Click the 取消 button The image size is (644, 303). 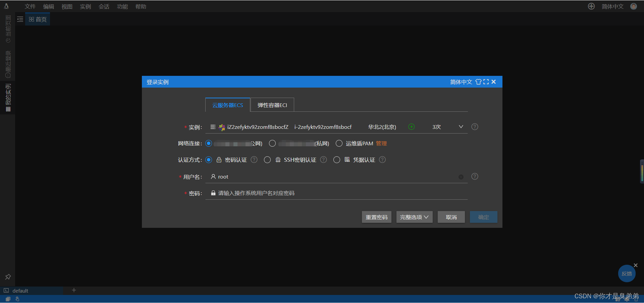point(451,217)
